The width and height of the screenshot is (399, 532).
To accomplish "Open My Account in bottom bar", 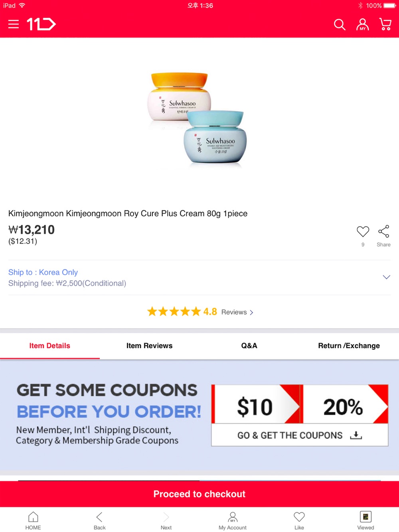I will click(233, 520).
